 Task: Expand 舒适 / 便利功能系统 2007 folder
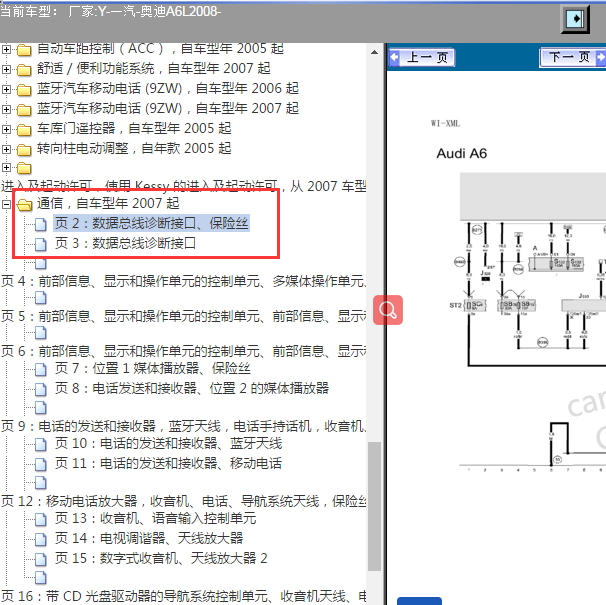tap(6, 69)
